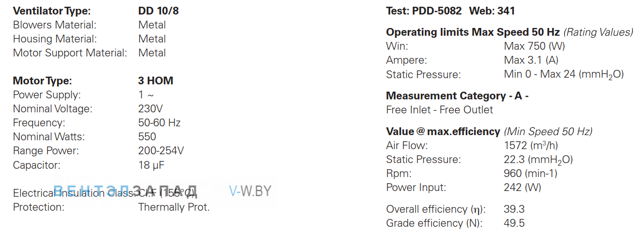Screen dimensions: 644x235
Task: Click the Grade efficiency 49.5 value
Action: pos(514,223)
